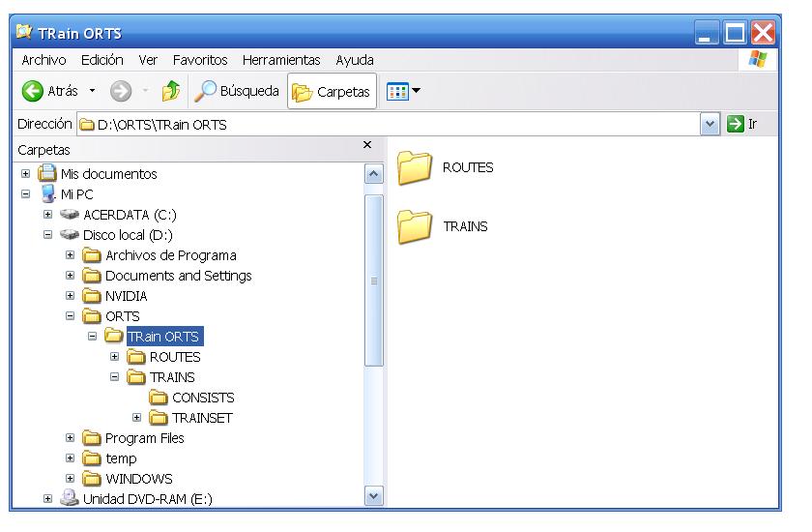Click the Ir go button
Viewport: 812px width, 532px height.
[x=741, y=125]
